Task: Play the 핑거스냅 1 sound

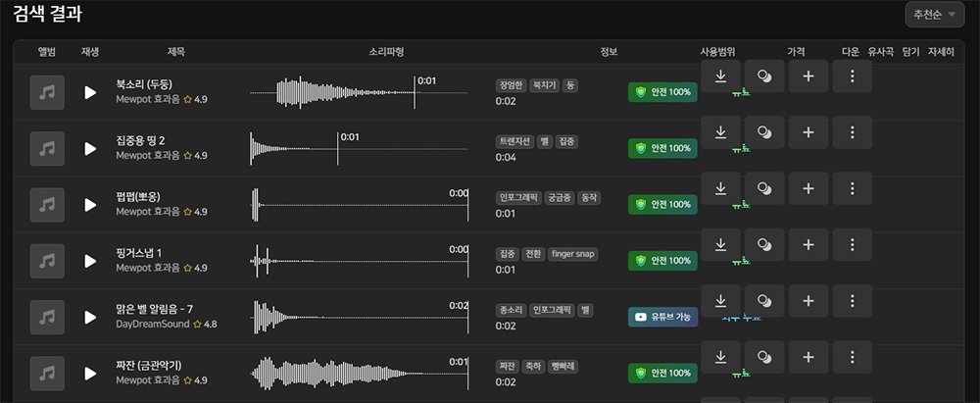Action: click(90, 261)
